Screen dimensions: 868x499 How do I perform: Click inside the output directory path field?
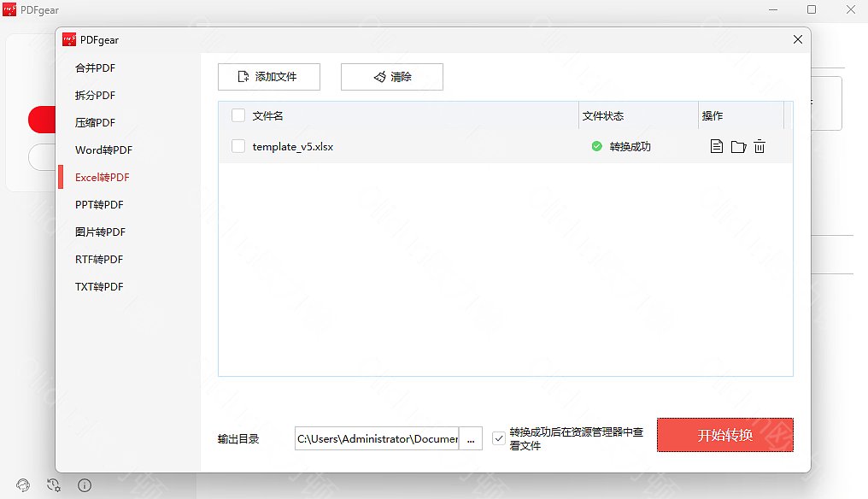coord(376,438)
